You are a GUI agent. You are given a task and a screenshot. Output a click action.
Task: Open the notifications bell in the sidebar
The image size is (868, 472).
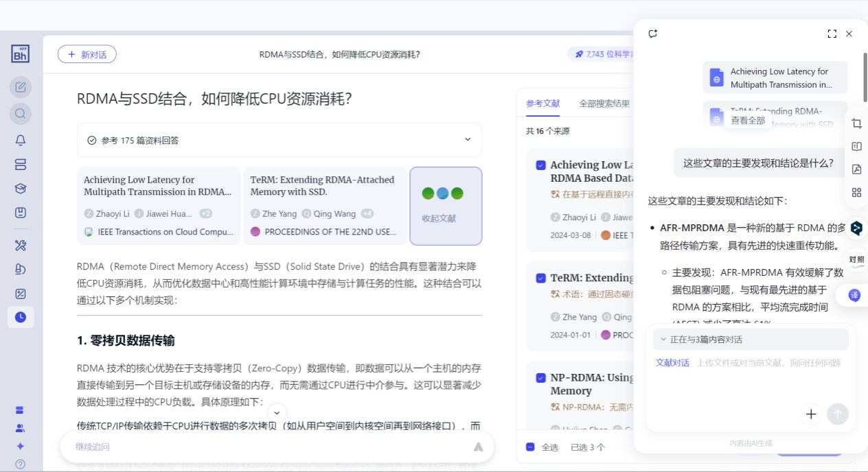pos(21,140)
